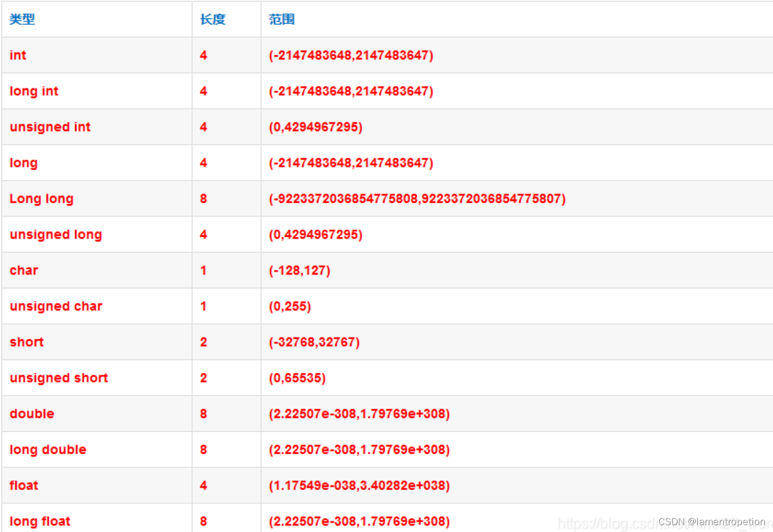Click the range (-128,127)
This screenshot has width=773, height=532.
[300, 270]
